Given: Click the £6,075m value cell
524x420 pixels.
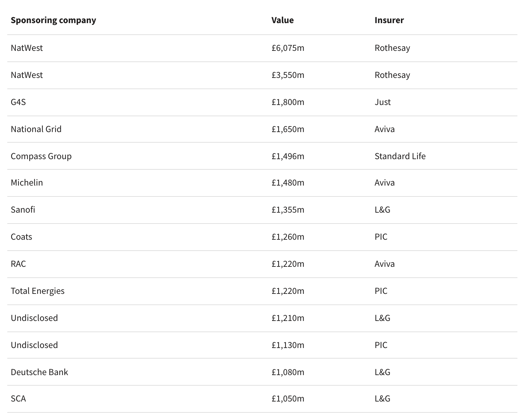Looking at the screenshot, I should tap(288, 48).
